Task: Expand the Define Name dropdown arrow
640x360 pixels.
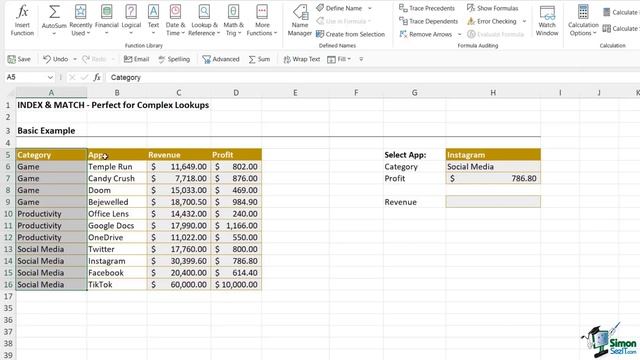Action: click(x=370, y=8)
